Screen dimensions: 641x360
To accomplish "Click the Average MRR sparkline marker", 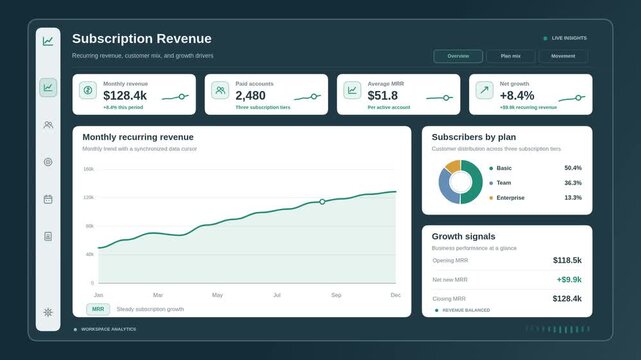I will 446,98.
